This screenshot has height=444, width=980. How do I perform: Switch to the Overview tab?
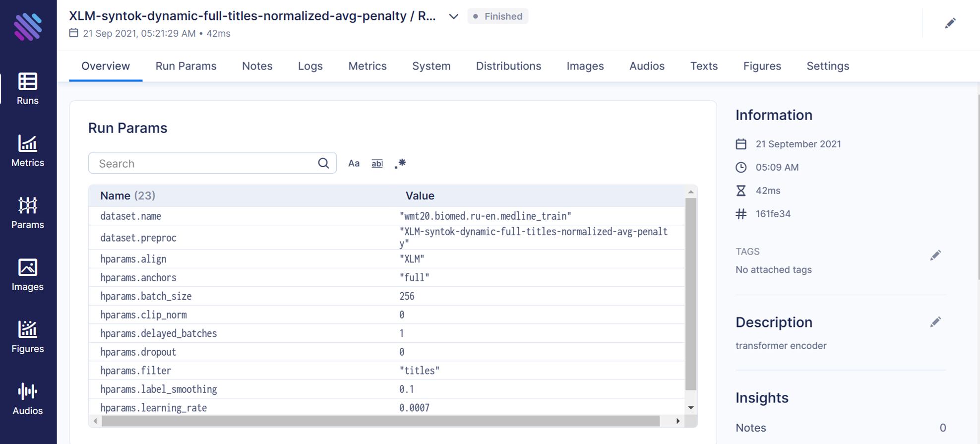[106, 66]
